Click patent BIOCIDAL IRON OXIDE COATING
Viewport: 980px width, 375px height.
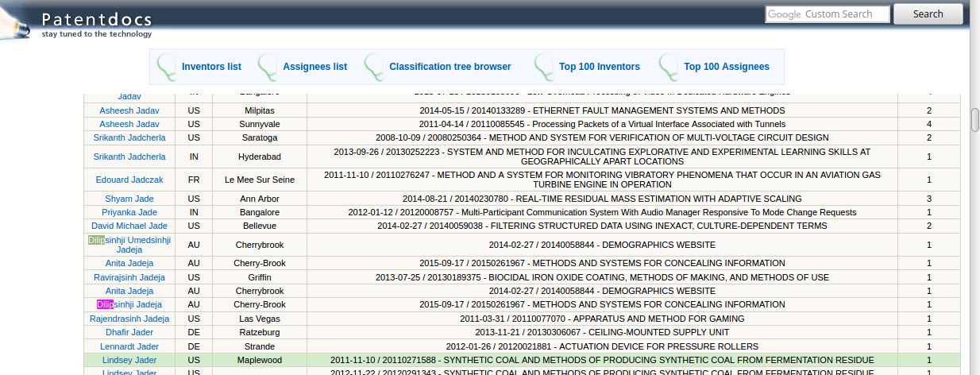(602, 277)
